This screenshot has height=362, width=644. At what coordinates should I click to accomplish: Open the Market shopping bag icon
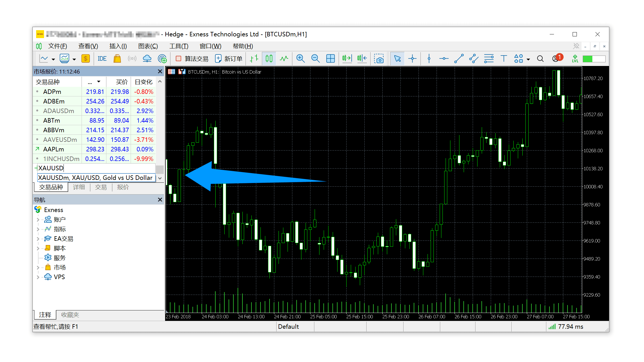pos(117,59)
